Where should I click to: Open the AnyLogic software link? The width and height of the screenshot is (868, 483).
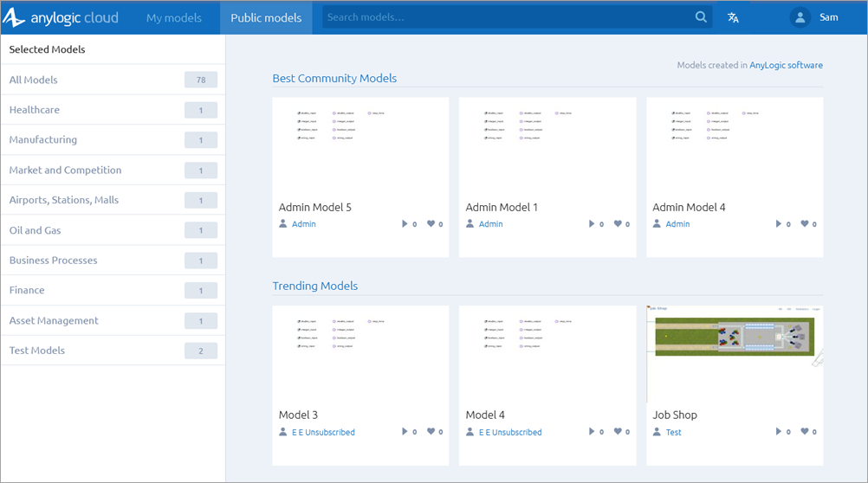[787, 65]
